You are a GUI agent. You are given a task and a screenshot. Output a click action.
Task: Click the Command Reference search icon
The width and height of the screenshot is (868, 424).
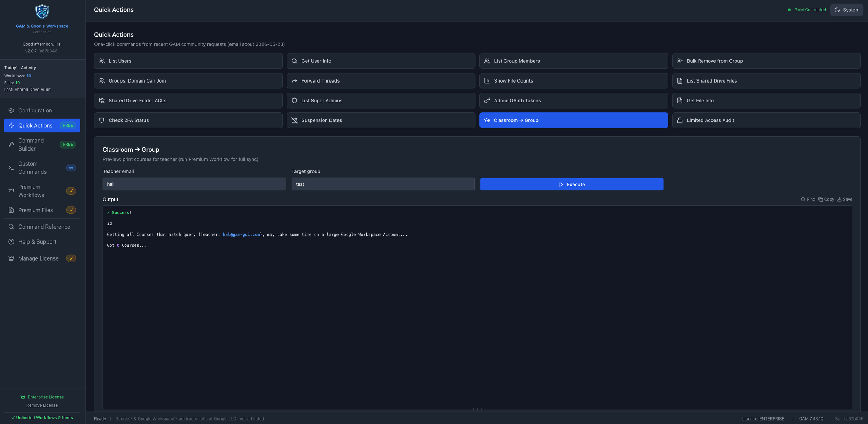11,227
